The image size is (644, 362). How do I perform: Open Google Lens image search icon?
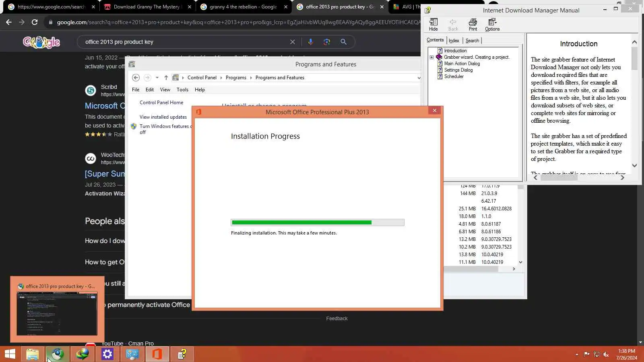point(327,42)
